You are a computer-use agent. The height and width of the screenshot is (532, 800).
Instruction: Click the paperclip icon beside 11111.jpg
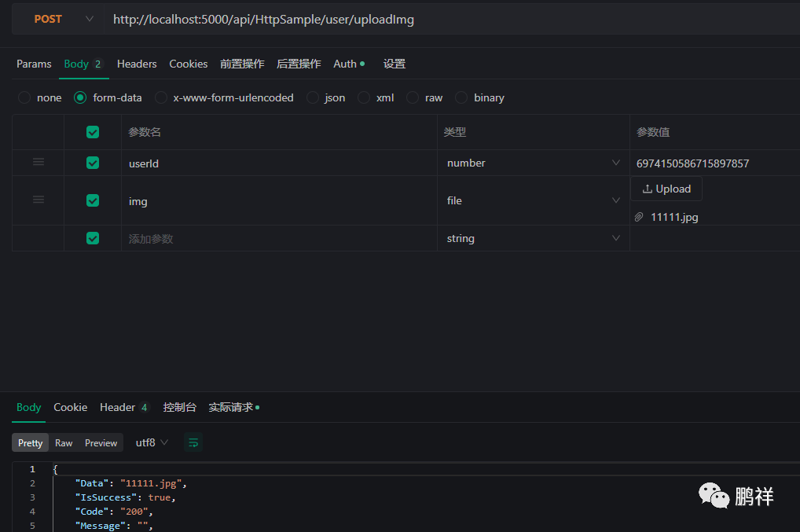639,218
